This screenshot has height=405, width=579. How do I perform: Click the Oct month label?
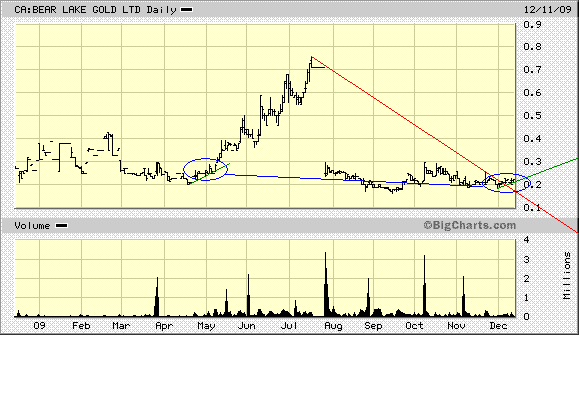tap(414, 326)
